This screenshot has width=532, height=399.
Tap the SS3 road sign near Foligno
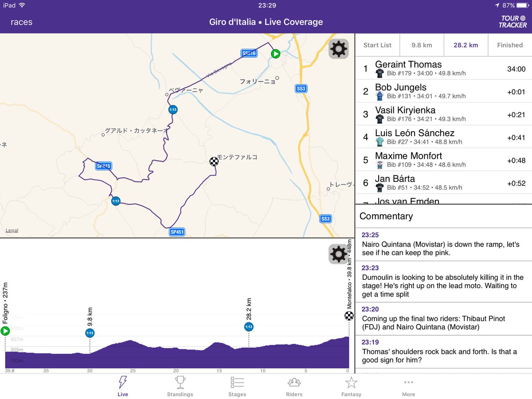coord(301,89)
